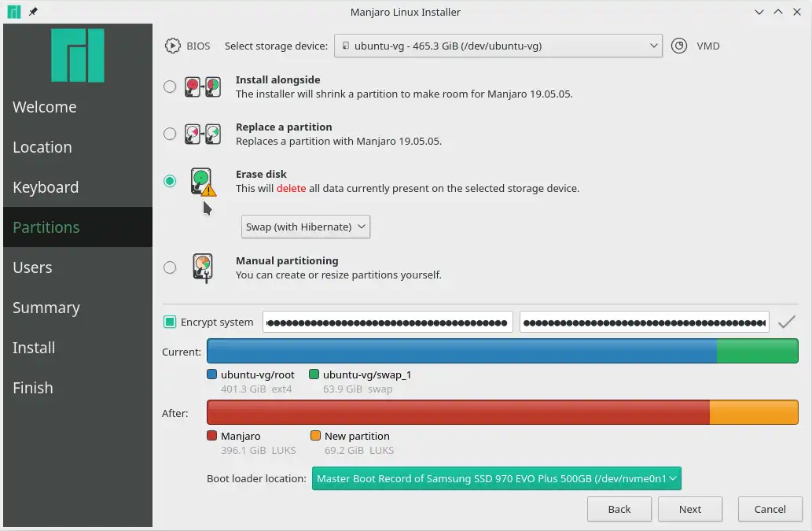The height and width of the screenshot is (531, 812).
Task: Click the Manual partitioning title text
Action: click(x=287, y=260)
